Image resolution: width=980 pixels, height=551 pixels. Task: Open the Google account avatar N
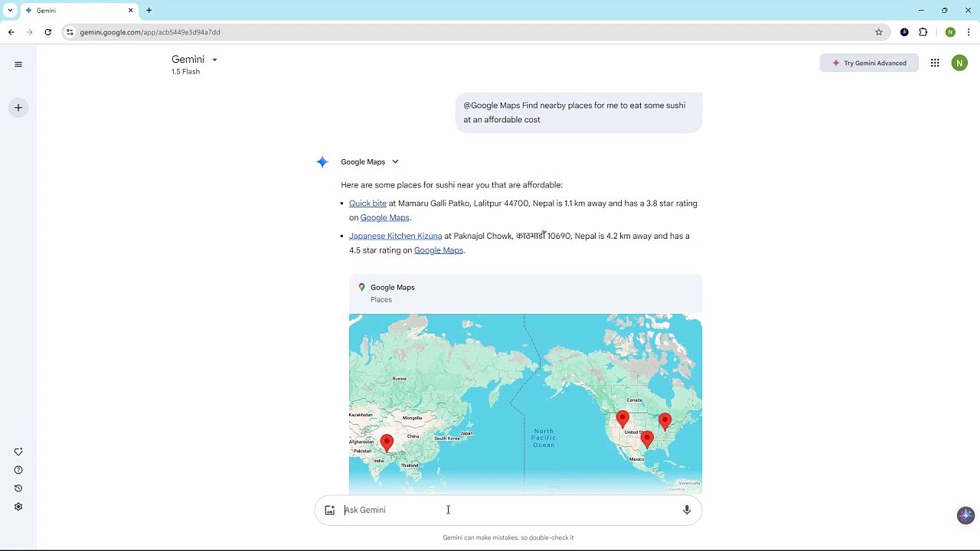959,64
